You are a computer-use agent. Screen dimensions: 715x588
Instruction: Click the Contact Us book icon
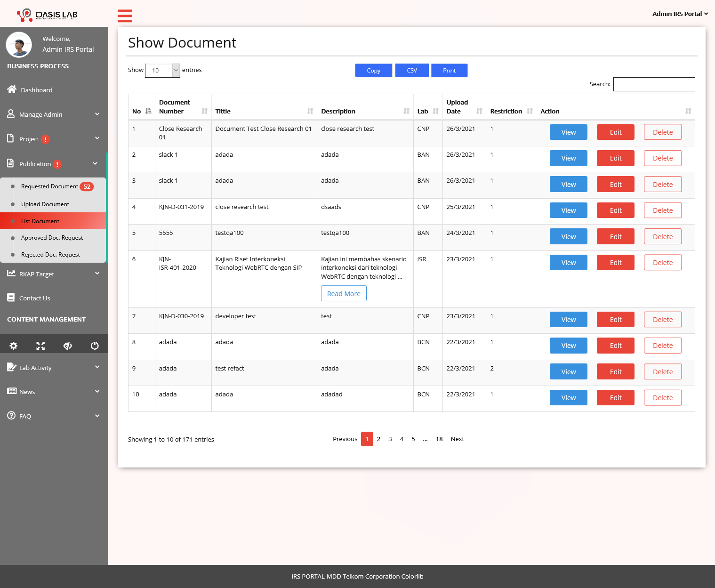pyautogui.click(x=11, y=297)
